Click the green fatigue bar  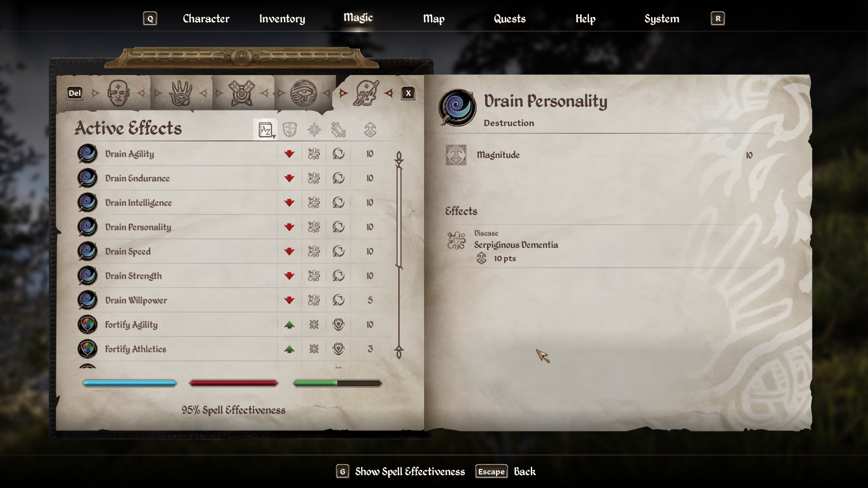tap(337, 383)
